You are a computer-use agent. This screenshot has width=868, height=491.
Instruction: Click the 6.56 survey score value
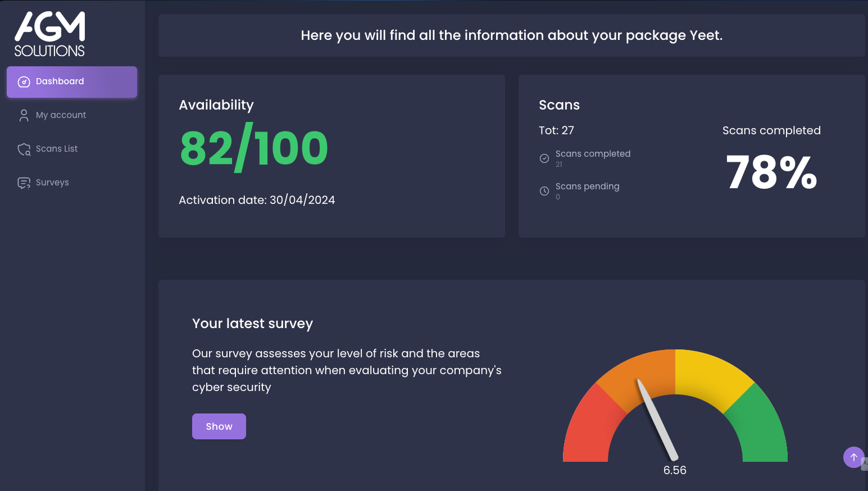coord(675,470)
